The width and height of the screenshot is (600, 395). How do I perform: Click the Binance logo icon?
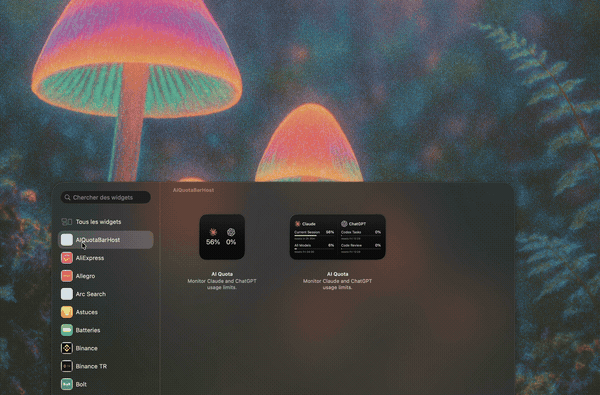(67, 348)
